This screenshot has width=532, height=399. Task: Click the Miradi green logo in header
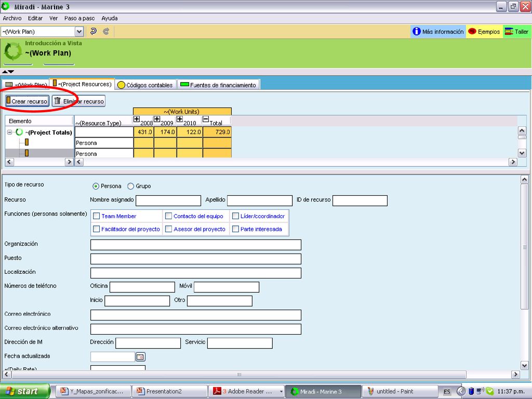13,51
